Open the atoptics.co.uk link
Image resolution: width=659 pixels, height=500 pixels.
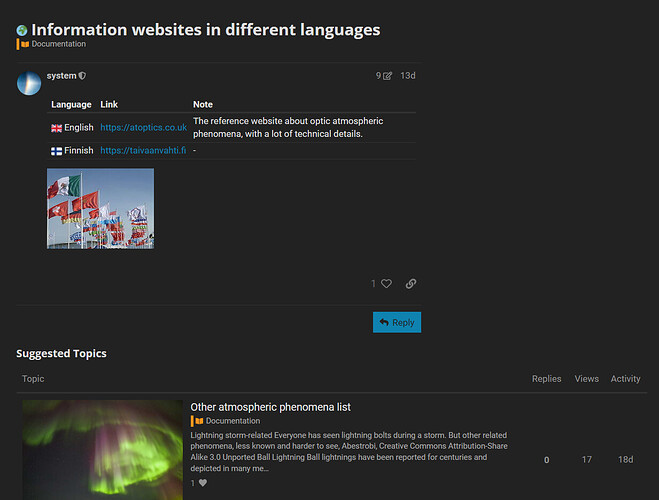(143, 127)
